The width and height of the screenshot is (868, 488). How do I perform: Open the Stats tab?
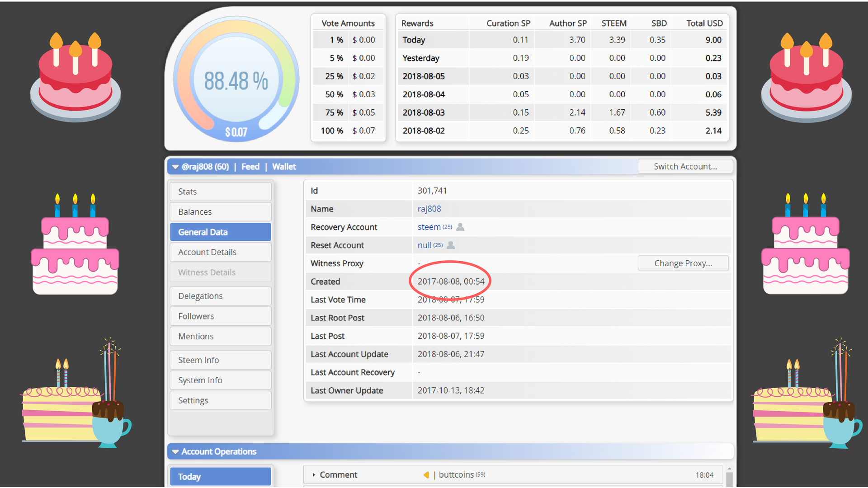[x=221, y=192]
